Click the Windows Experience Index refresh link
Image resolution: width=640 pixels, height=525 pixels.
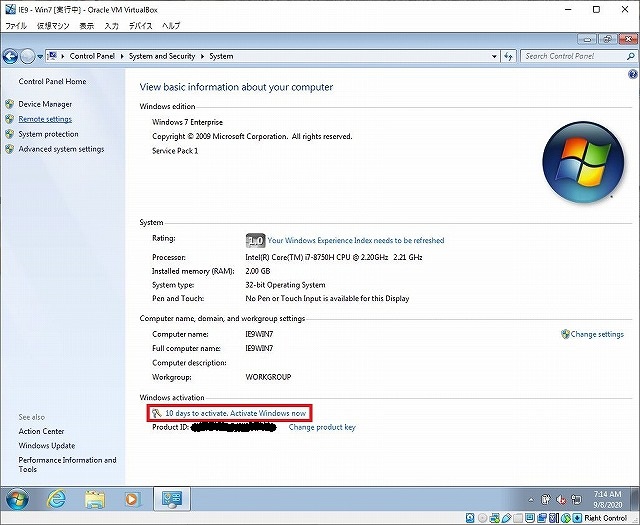point(356,240)
